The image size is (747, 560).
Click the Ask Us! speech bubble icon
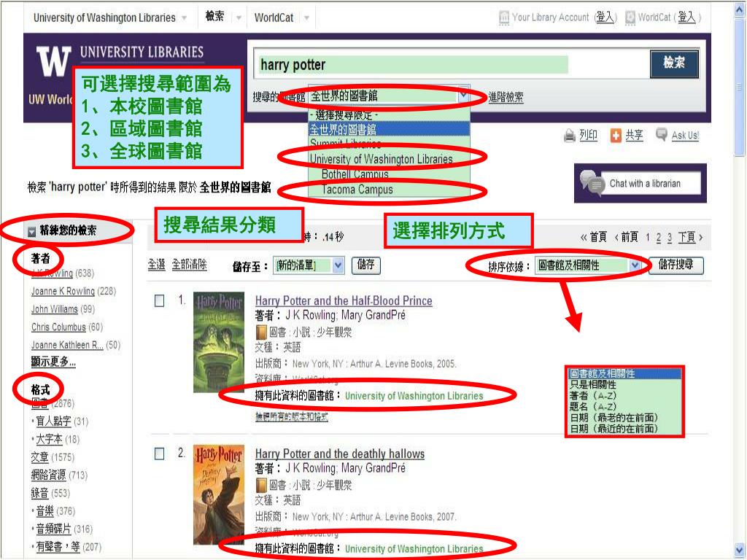[x=662, y=135]
